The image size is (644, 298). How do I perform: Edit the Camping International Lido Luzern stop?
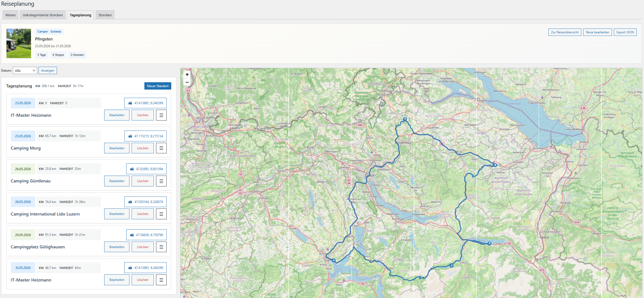pos(117,214)
